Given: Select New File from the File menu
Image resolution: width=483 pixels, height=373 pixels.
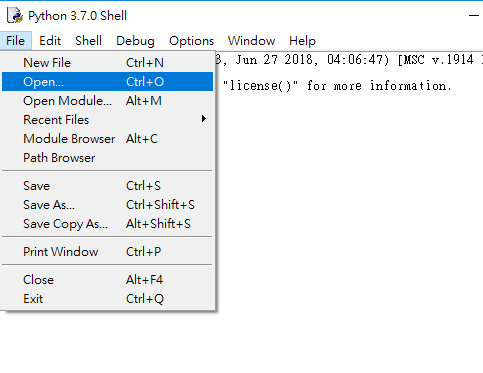Looking at the screenshot, I should [x=107, y=63].
